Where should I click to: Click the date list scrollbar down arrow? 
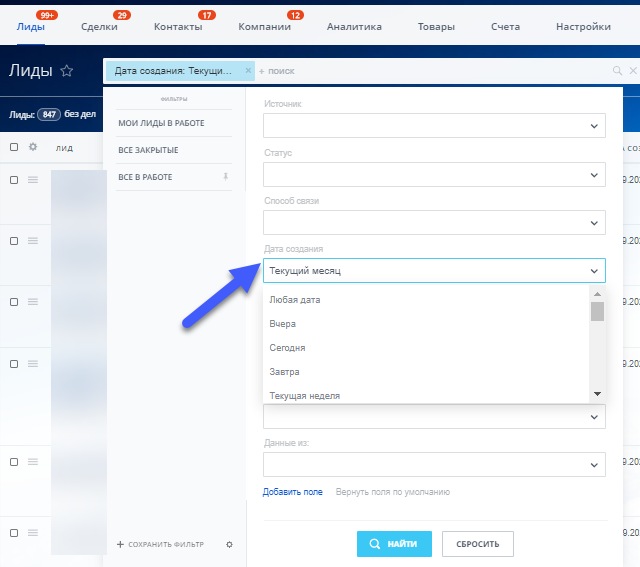coord(597,394)
